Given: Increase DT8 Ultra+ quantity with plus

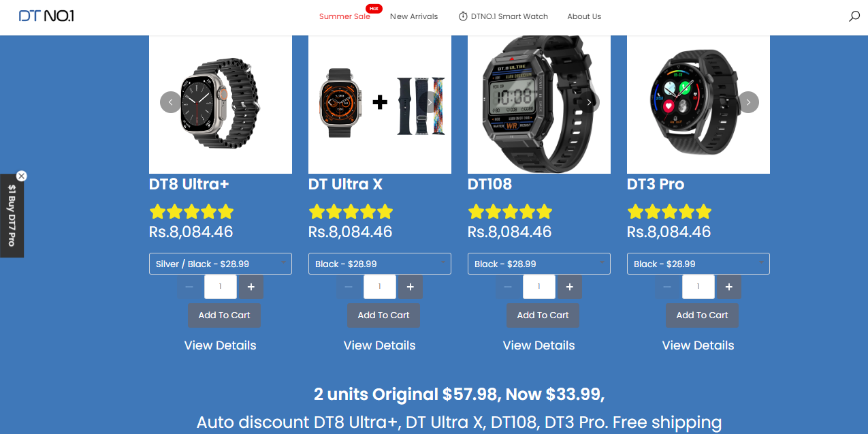Looking at the screenshot, I should coord(251,287).
